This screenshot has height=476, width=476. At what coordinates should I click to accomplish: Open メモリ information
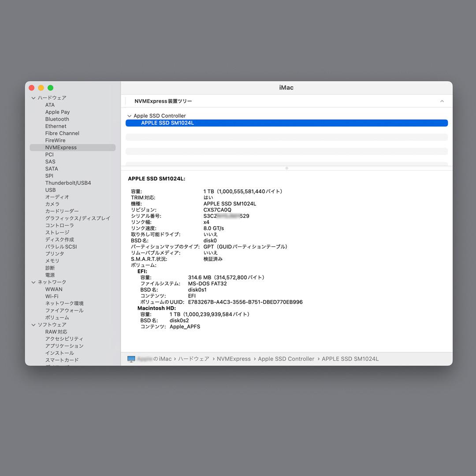52,261
